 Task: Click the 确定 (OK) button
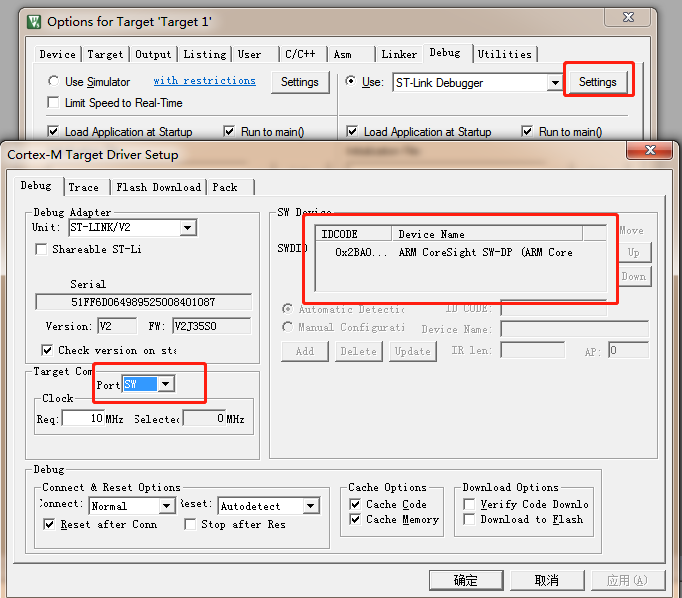point(466,580)
